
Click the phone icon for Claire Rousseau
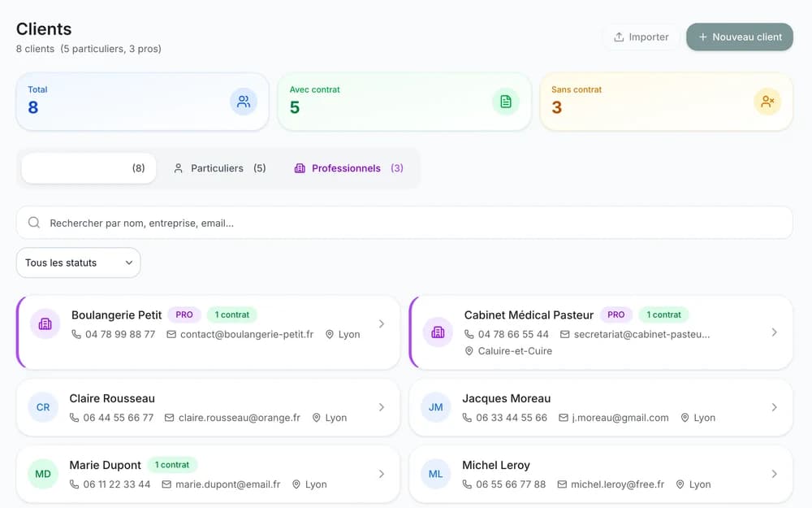pos(74,418)
